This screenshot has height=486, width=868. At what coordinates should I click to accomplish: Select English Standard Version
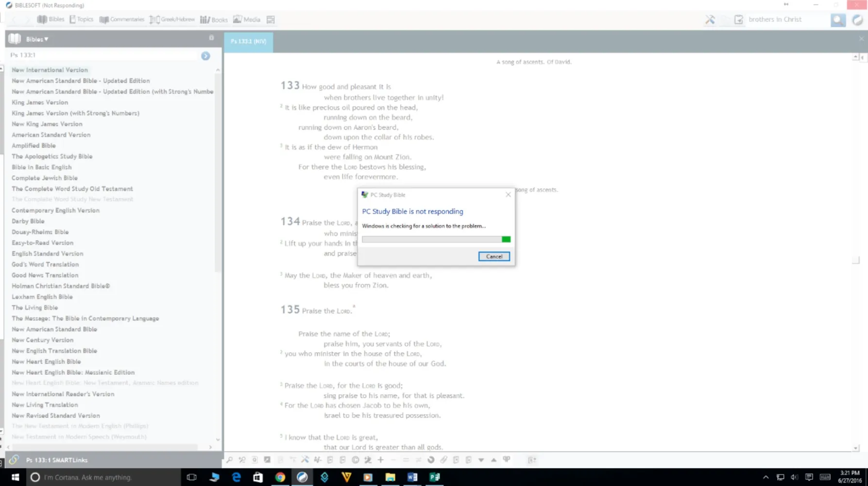[x=47, y=254]
